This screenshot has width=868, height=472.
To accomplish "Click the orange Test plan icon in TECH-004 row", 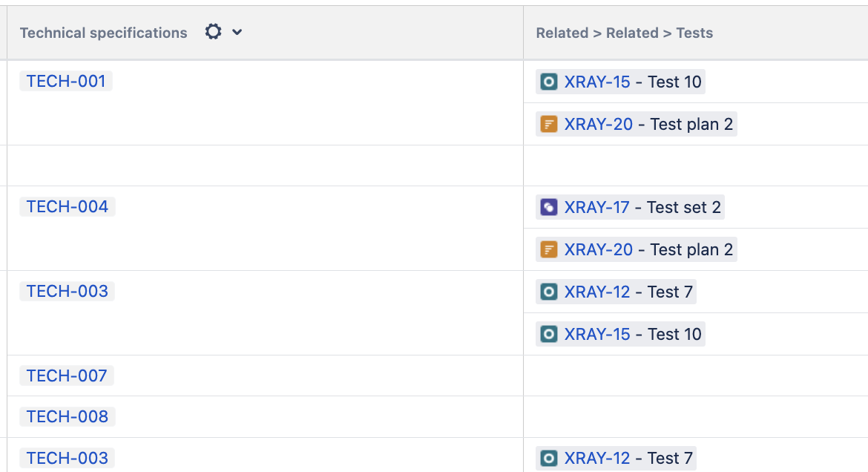I will point(548,249).
